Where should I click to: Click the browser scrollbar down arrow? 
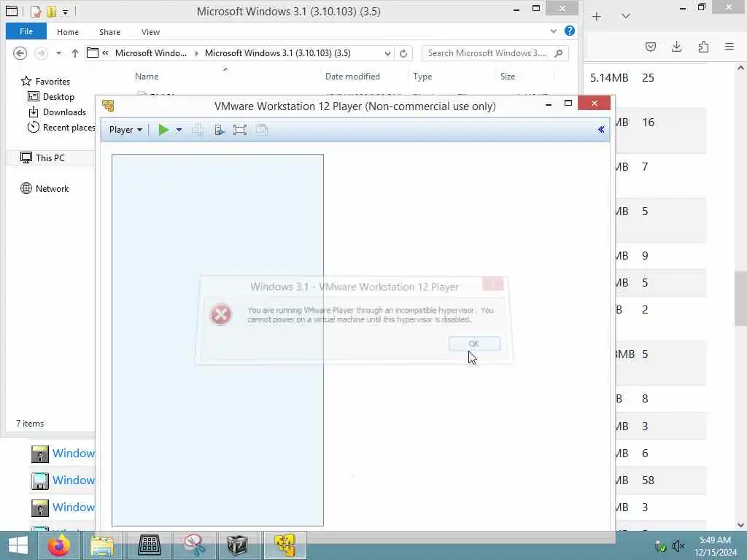coord(740,525)
